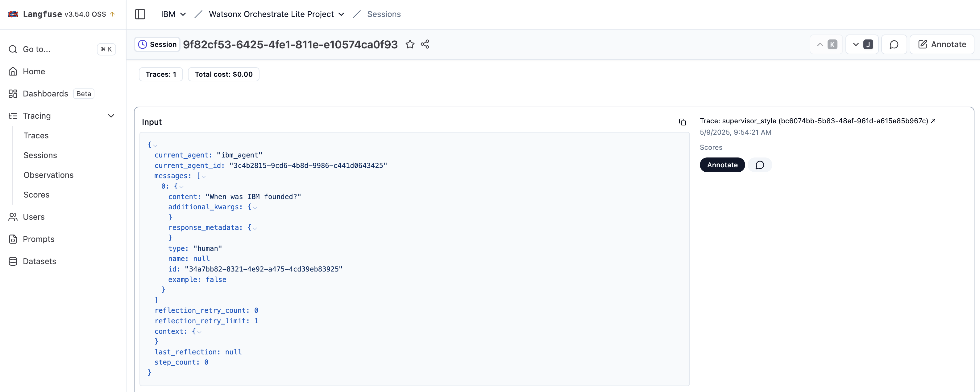Click the "When was IBM founded?" value

point(253,196)
